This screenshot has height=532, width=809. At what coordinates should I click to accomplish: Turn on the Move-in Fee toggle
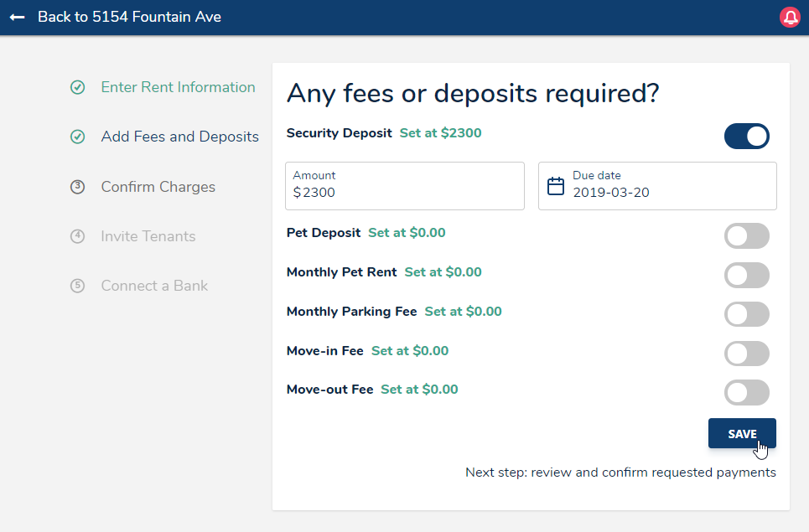tap(746, 354)
